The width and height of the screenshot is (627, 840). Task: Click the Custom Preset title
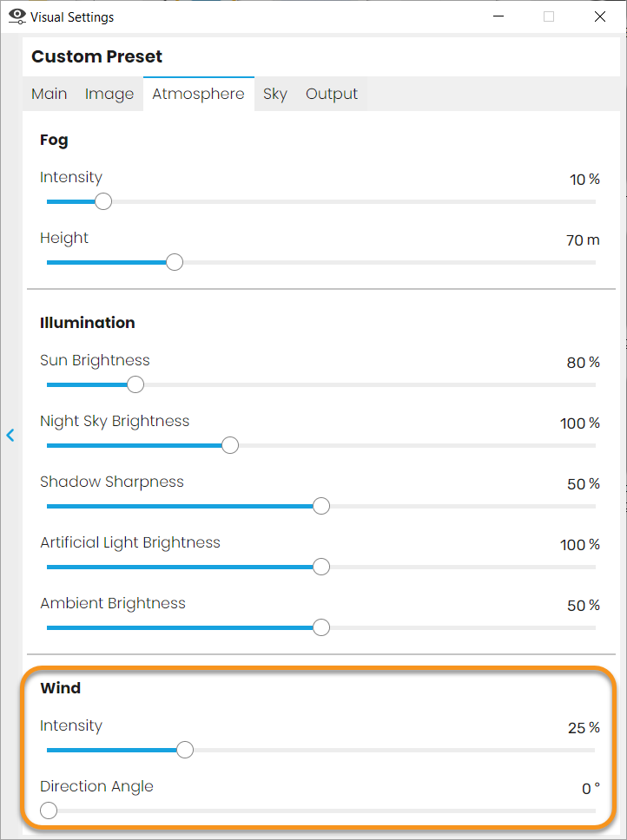click(97, 56)
